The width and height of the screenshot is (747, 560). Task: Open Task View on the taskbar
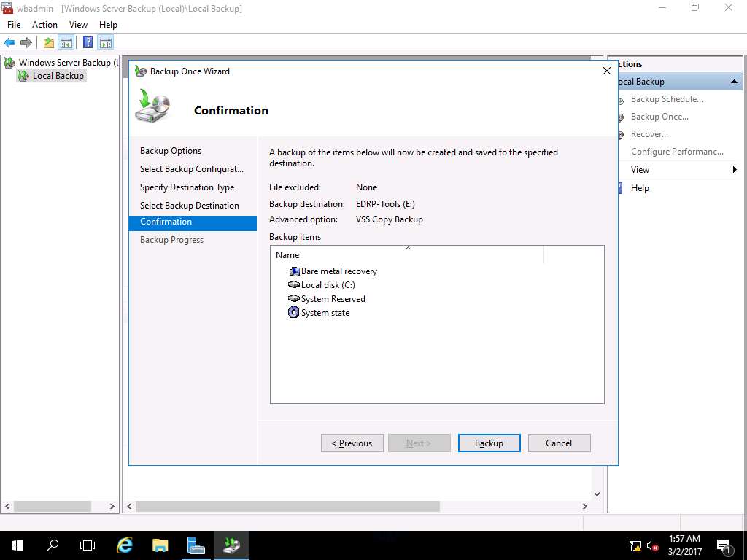[x=88, y=545]
